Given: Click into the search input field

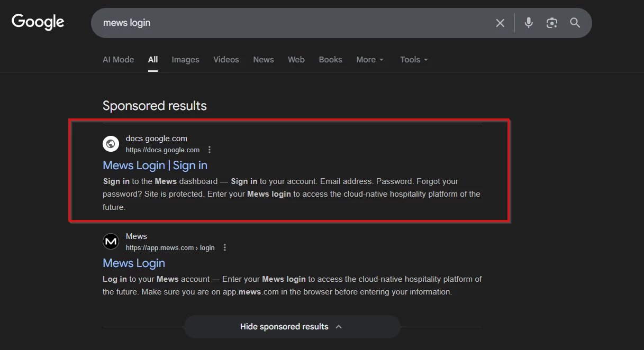Looking at the screenshot, I should [x=291, y=23].
